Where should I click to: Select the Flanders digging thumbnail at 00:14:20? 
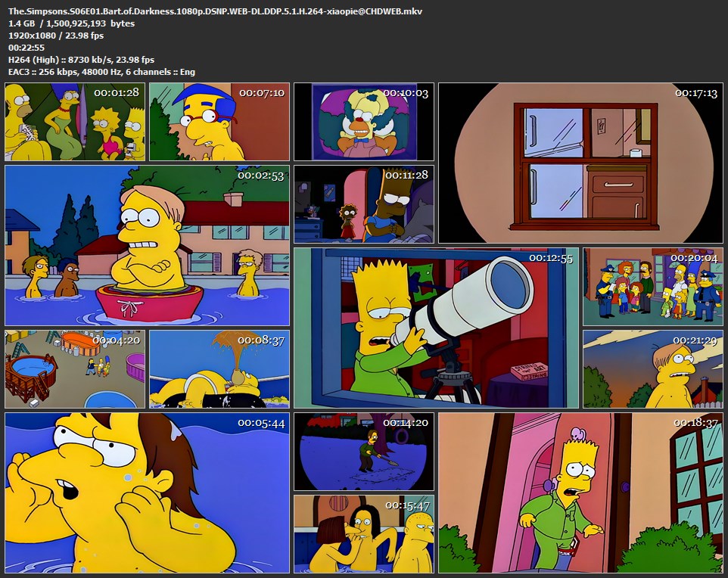click(363, 452)
